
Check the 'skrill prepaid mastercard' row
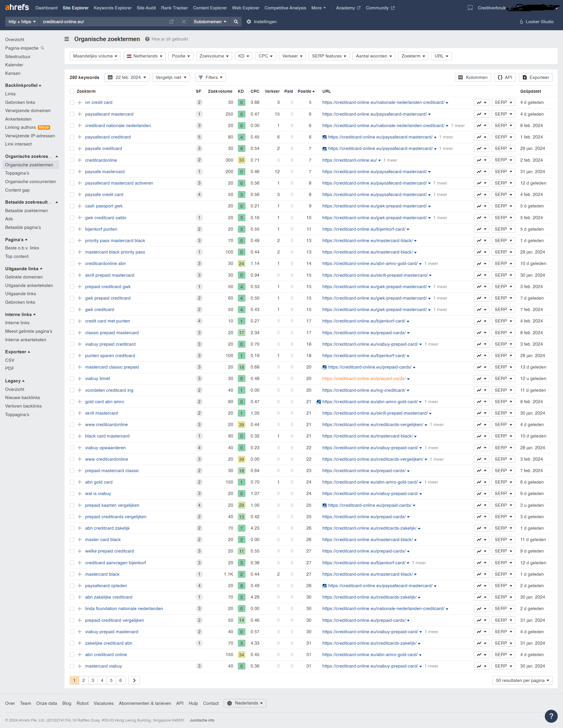point(72,275)
